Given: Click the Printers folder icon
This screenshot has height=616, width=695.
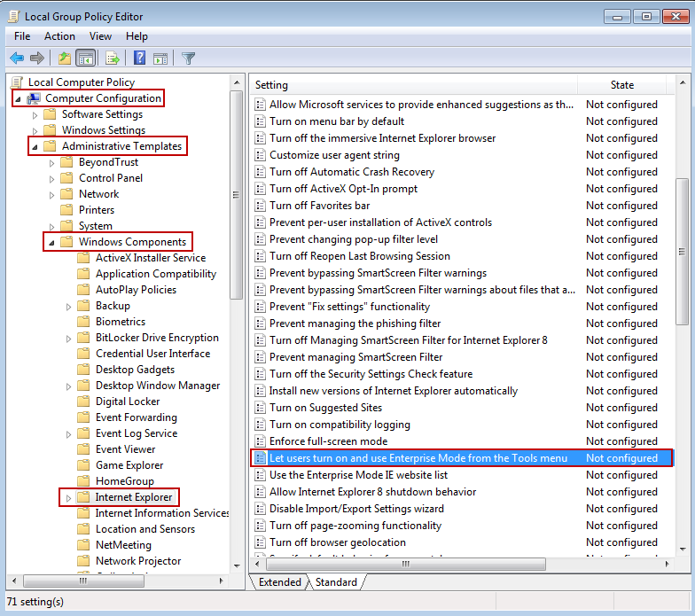Looking at the screenshot, I should coord(67,210).
